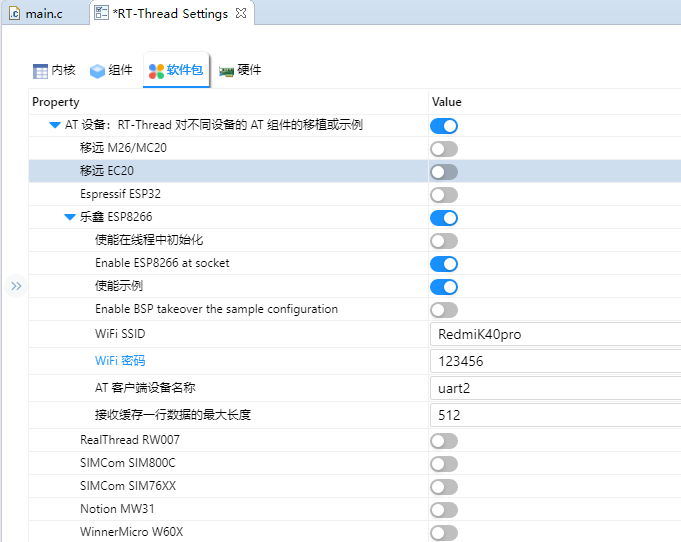Click the WiFi SSID field RedmiK40pro
This screenshot has height=542, width=681.
[555, 334]
